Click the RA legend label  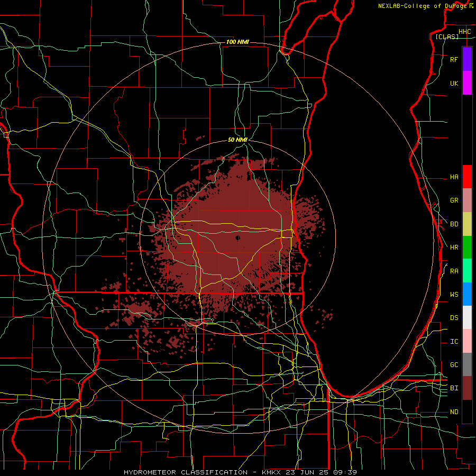pos(454,271)
